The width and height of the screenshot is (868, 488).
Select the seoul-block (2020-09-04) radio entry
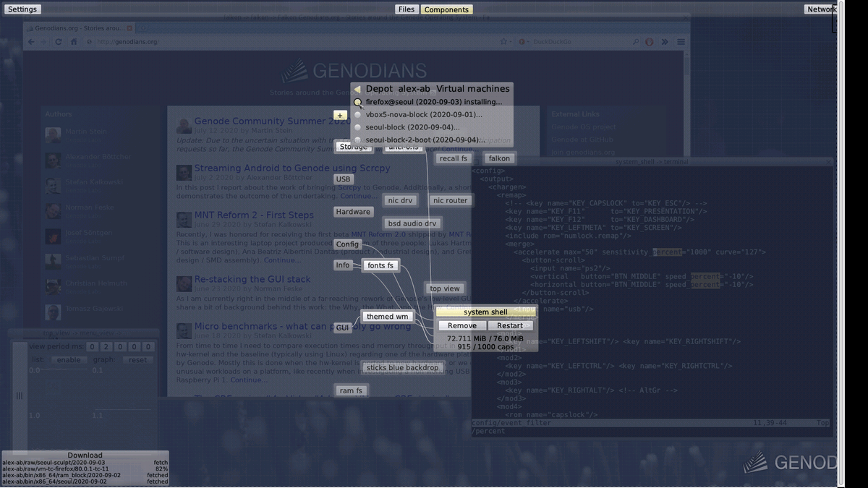tap(357, 127)
